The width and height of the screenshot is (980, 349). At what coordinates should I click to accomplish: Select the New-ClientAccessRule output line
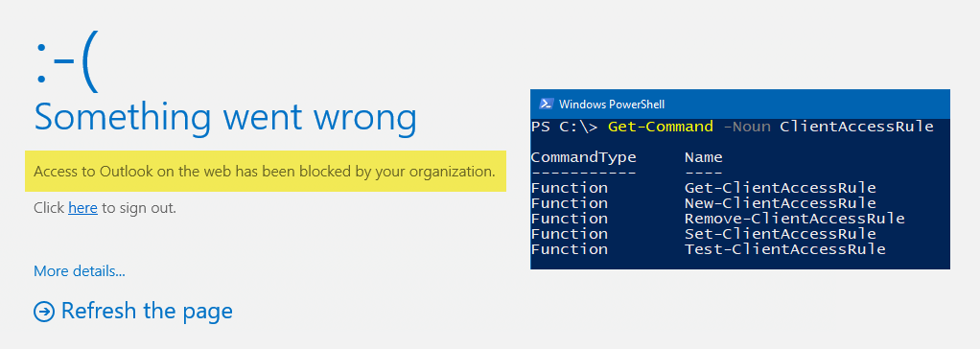(x=703, y=203)
